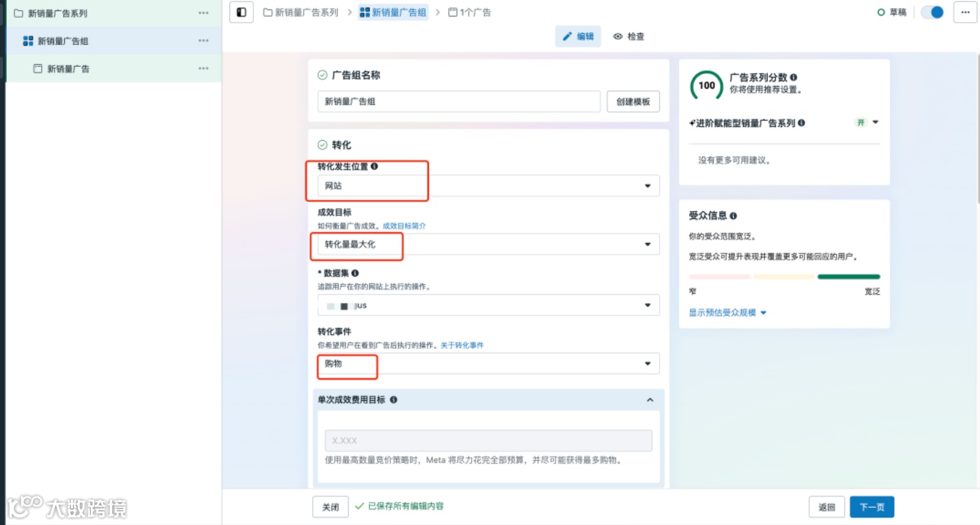Click the info icon next to 受众信息
The height and width of the screenshot is (525, 980).
point(733,216)
